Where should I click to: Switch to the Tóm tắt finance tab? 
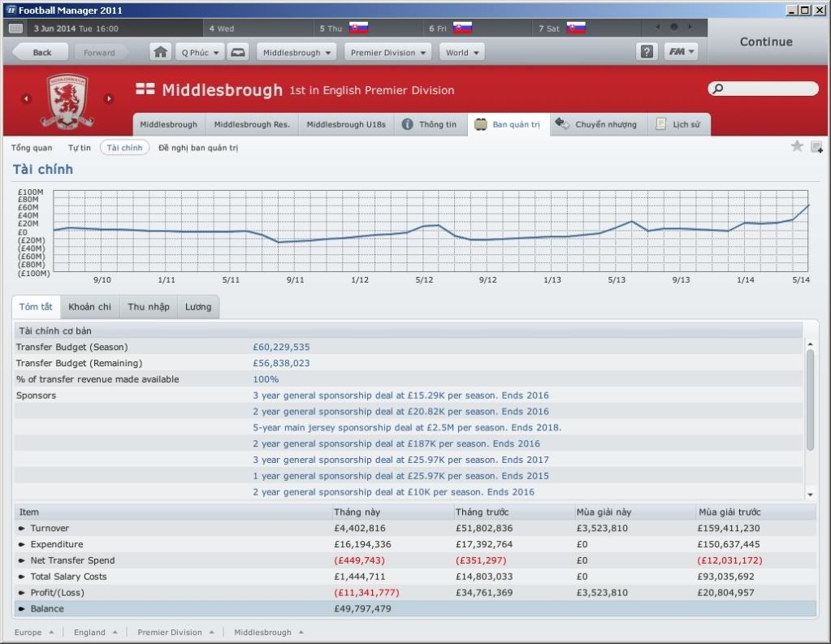coord(36,307)
